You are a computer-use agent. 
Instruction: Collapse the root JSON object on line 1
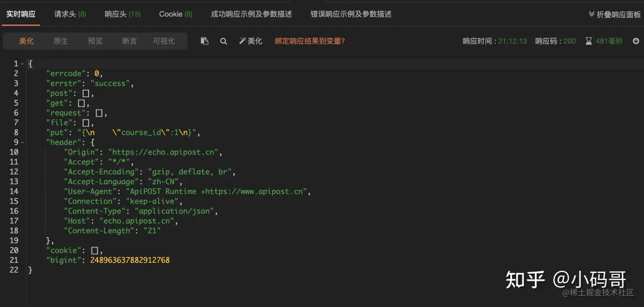[22, 64]
